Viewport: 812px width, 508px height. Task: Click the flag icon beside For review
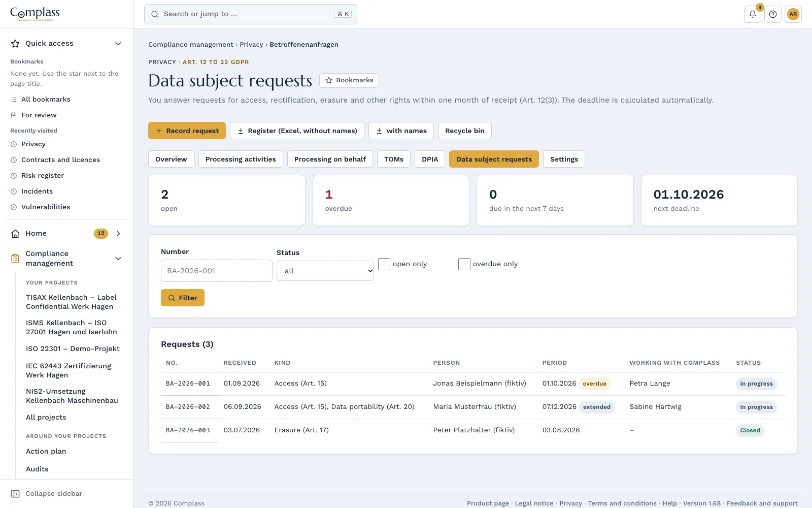[x=14, y=115]
